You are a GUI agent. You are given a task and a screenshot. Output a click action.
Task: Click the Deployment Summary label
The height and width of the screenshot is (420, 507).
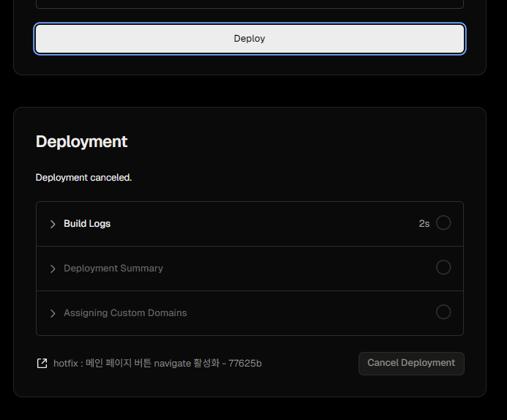113,269
